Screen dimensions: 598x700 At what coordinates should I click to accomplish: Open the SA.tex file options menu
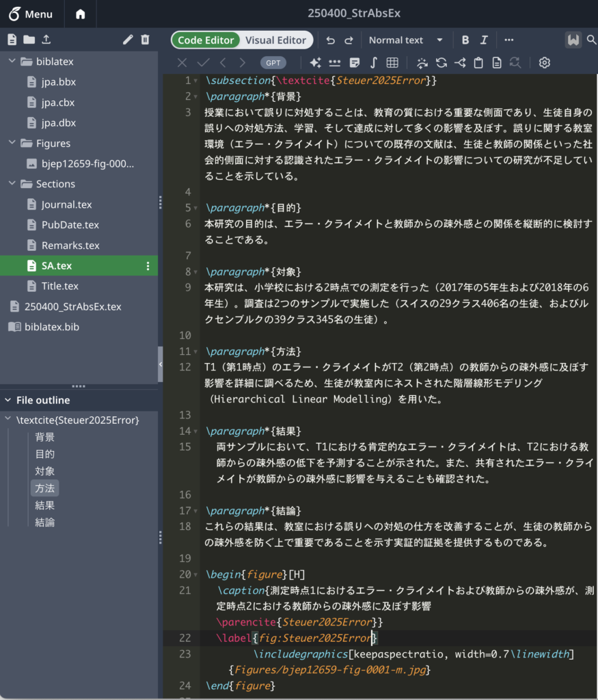point(148,266)
